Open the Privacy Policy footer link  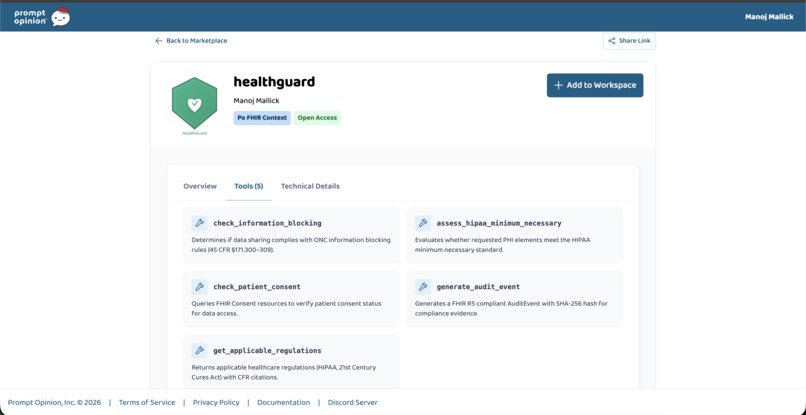[x=216, y=403]
